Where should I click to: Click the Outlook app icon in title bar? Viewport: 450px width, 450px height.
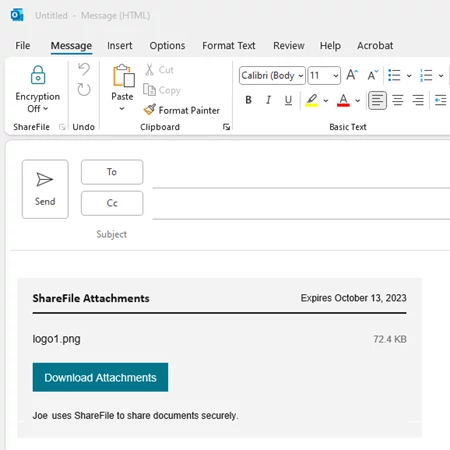pos(17,15)
